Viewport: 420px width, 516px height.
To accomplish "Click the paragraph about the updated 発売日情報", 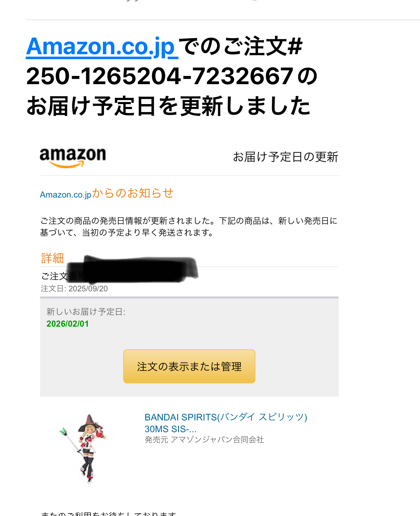I will [x=189, y=227].
